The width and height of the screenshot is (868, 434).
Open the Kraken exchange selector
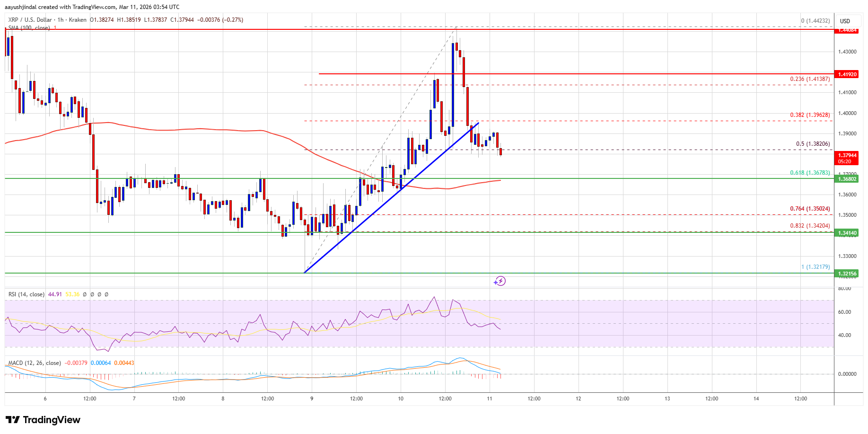(x=77, y=20)
